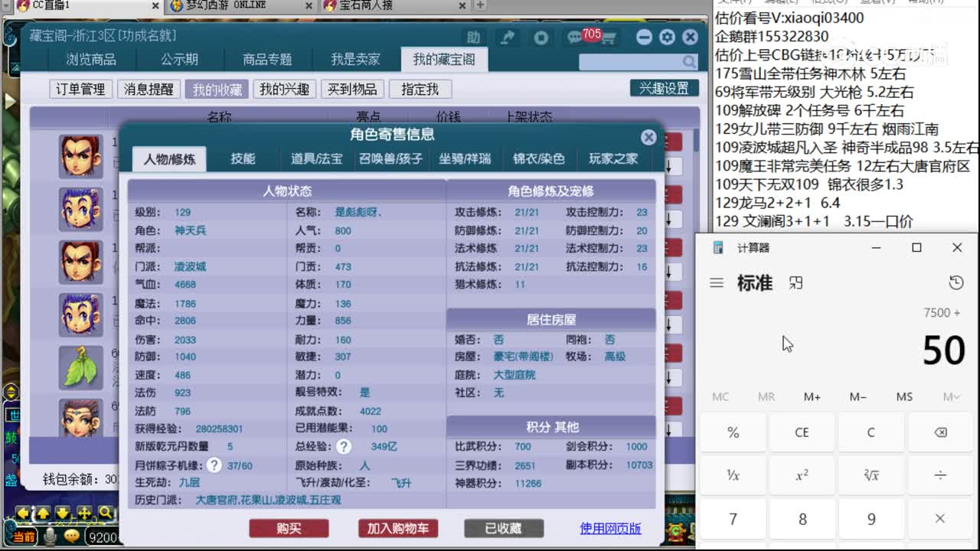This screenshot has width=980, height=551.
Task: Click the 购买 buy button
Action: [289, 527]
